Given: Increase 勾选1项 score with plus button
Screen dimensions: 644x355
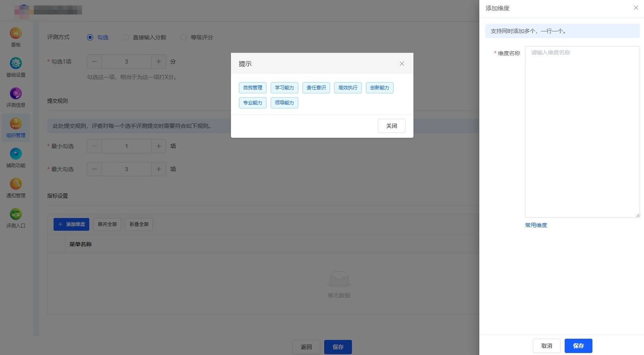Looking at the screenshot, I should [159, 62].
